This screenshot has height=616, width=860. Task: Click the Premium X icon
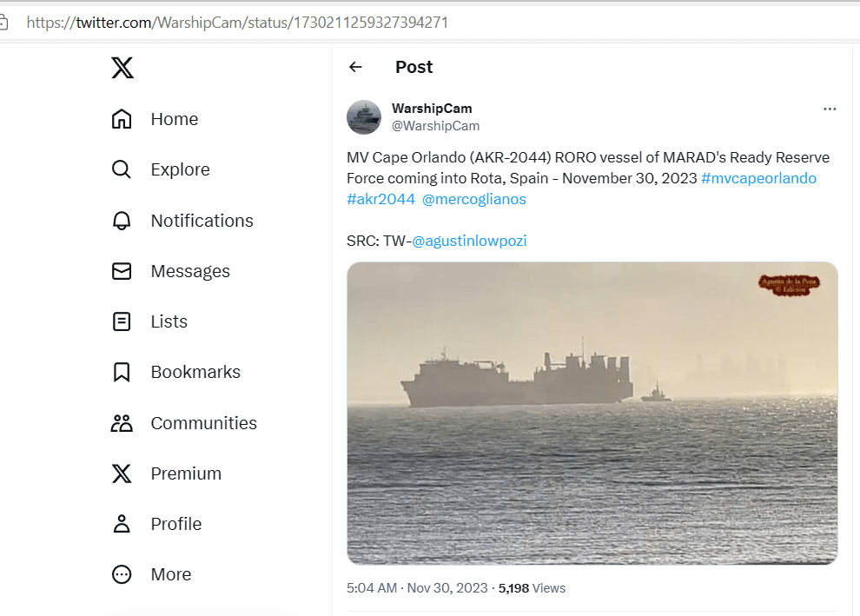click(122, 474)
